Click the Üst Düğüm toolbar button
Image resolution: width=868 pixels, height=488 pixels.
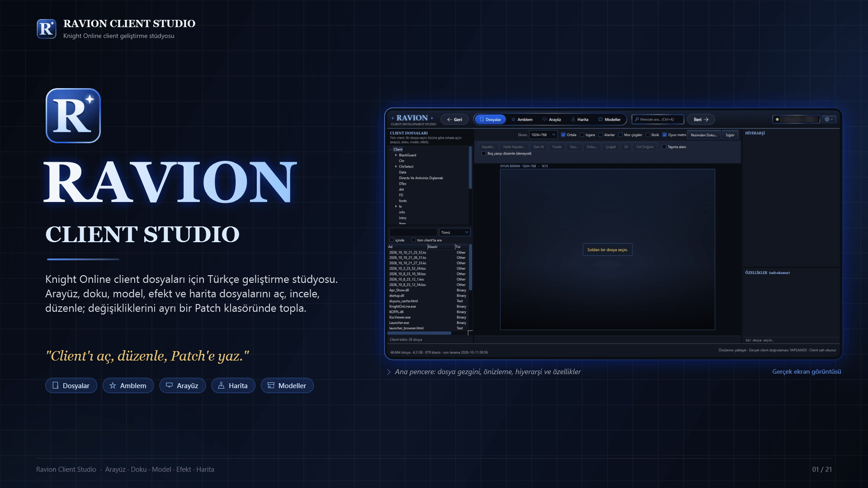(645, 147)
